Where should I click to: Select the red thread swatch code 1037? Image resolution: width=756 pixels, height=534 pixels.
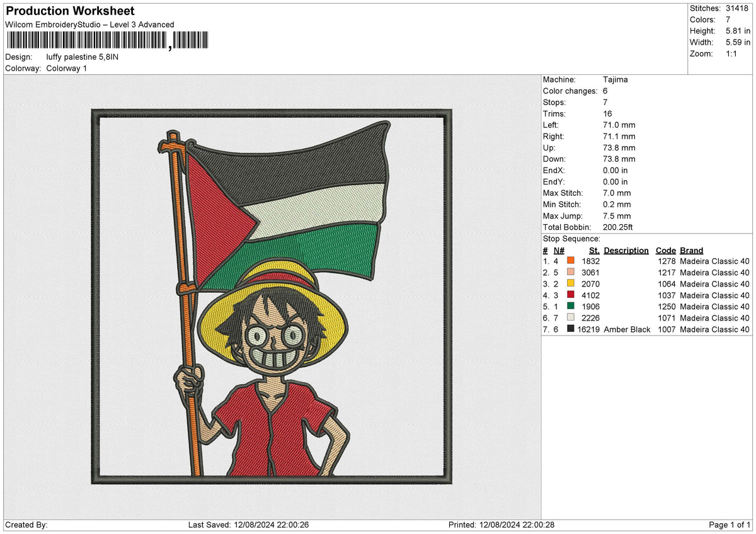click(570, 295)
